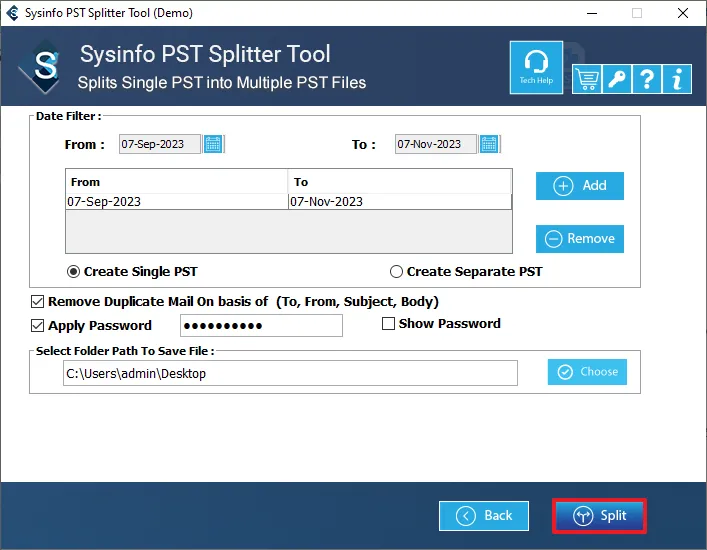Click the From date field 07-Sep-2023
The width and height of the screenshot is (707, 550).
(160, 144)
